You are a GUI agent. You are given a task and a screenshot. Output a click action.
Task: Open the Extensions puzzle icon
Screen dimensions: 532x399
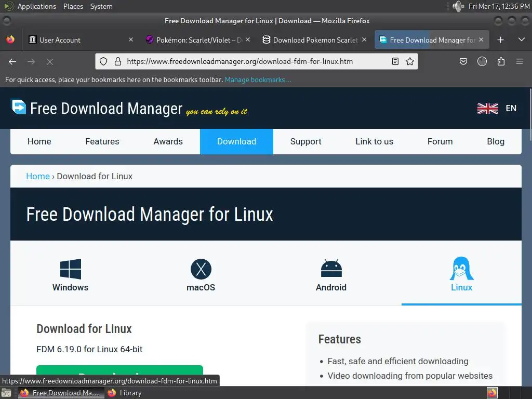[501, 61]
